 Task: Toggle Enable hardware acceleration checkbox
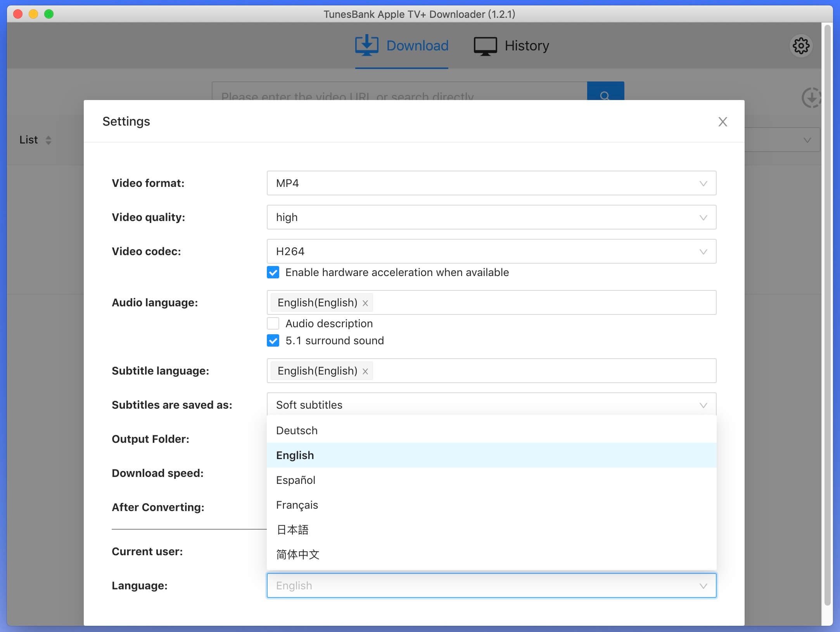click(273, 272)
